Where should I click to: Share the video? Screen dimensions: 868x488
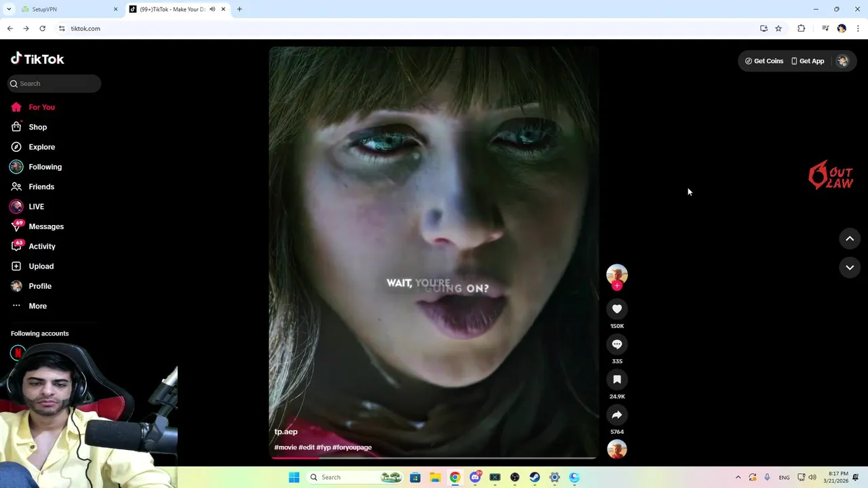(x=617, y=415)
